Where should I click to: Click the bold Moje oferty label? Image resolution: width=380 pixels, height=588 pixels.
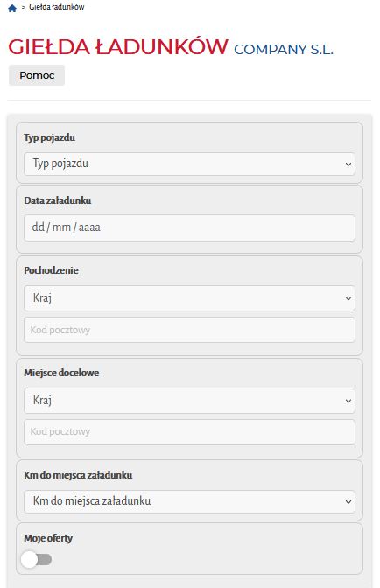click(48, 538)
